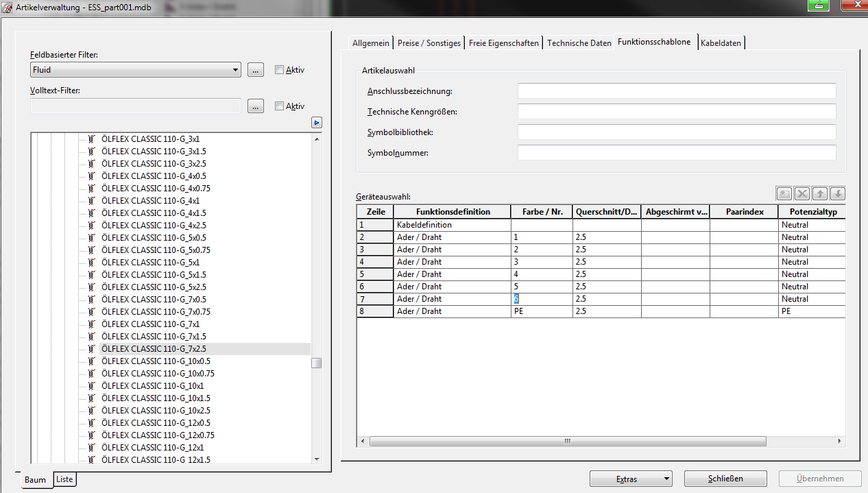Image resolution: width=868 pixels, height=493 pixels.
Task: Click the Technische Kenngrößen input field
Action: [677, 112]
